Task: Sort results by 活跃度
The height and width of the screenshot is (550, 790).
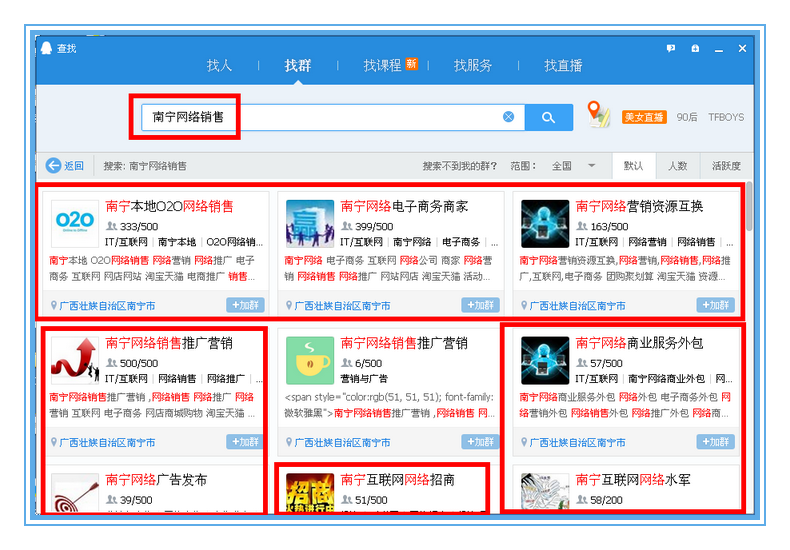Action: tap(726, 166)
